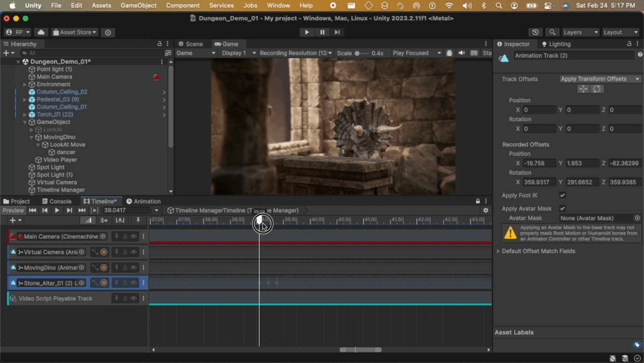Expand the Environment object in Hierarchy
Viewport: 644px width, 363px height.
(x=25, y=84)
